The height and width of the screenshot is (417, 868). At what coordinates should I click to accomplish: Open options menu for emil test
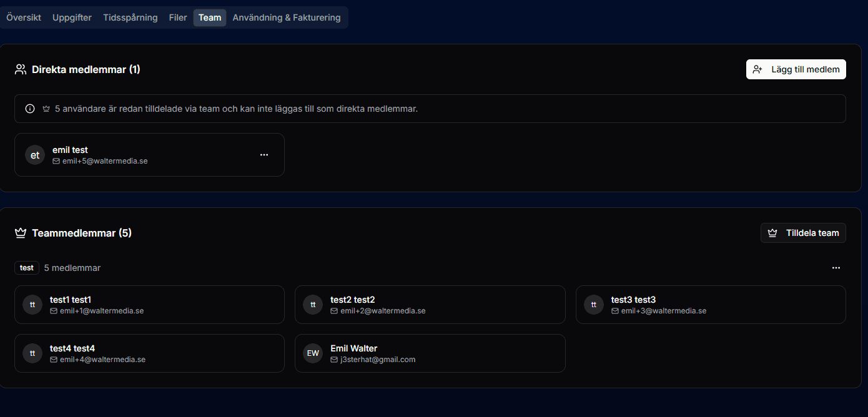click(x=264, y=155)
